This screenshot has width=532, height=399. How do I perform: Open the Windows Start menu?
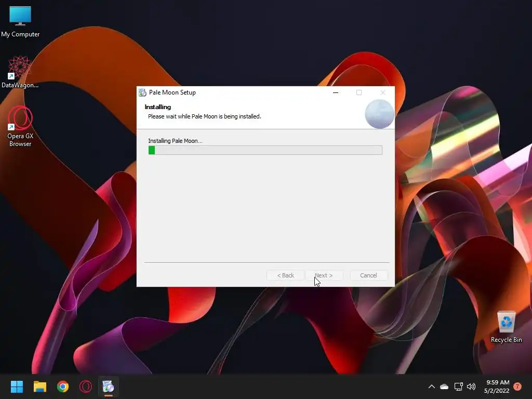pos(17,387)
